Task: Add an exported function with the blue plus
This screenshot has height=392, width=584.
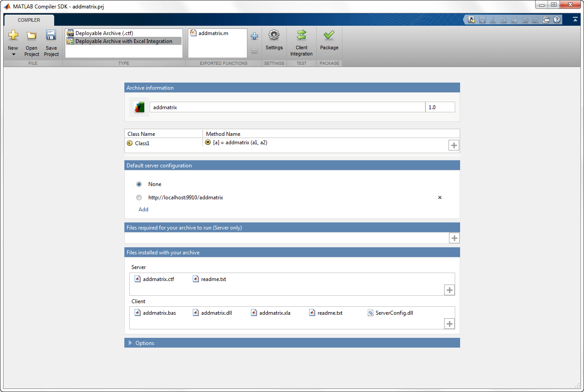Action: point(254,36)
